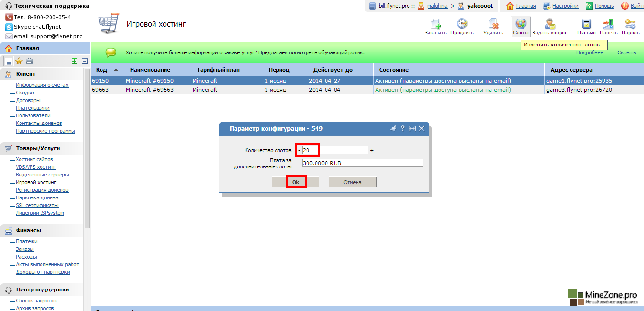Click the Пароль key icon
The width and height of the screenshot is (644, 311).
630,24
